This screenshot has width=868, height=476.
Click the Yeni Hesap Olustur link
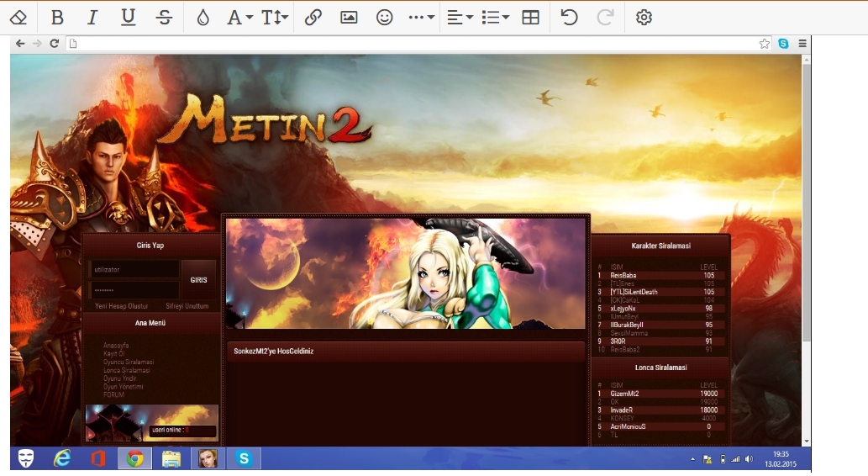pyautogui.click(x=121, y=306)
